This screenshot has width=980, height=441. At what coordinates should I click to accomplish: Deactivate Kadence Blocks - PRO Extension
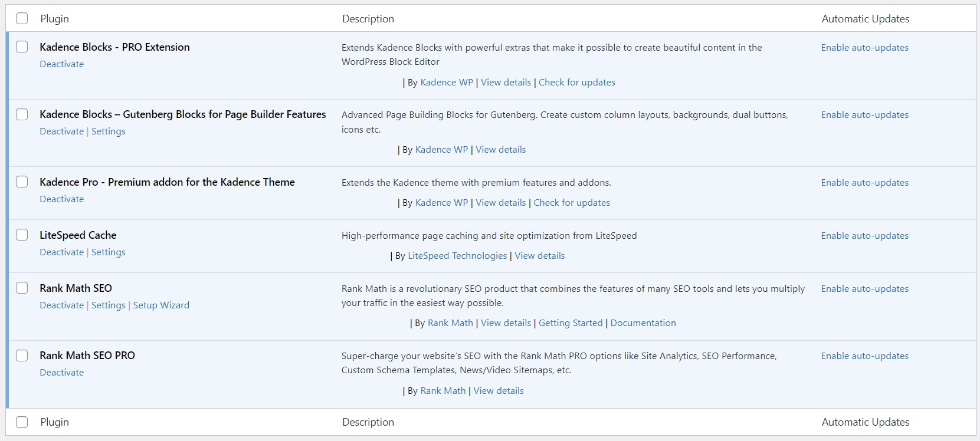click(62, 64)
